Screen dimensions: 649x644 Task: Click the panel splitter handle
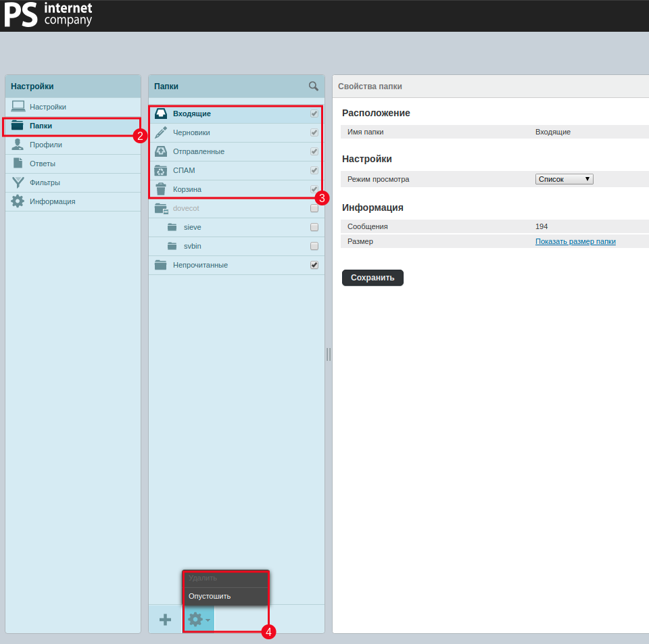329,355
